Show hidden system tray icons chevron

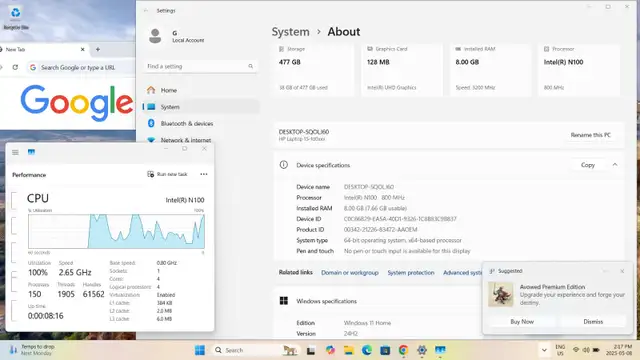coord(544,350)
